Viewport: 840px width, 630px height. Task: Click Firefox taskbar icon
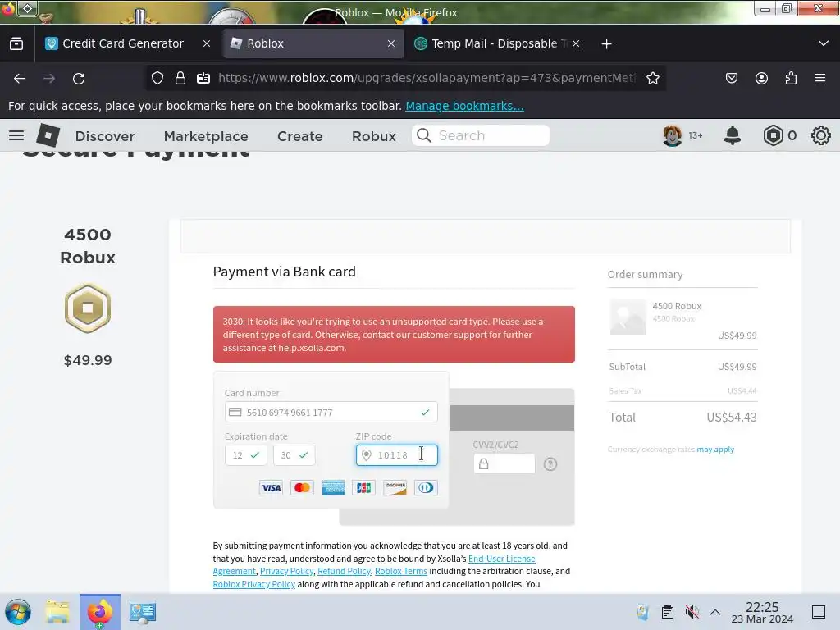(100, 612)
